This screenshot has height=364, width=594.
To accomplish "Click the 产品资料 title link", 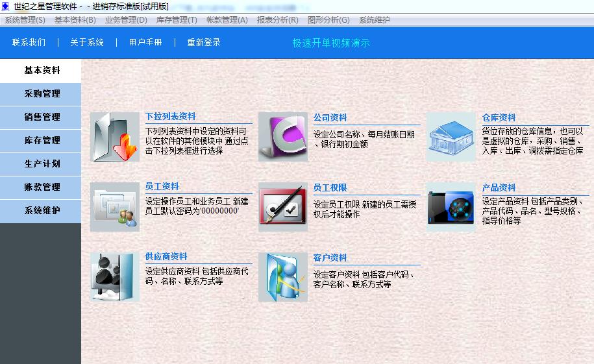I will (x=499, y=188).
